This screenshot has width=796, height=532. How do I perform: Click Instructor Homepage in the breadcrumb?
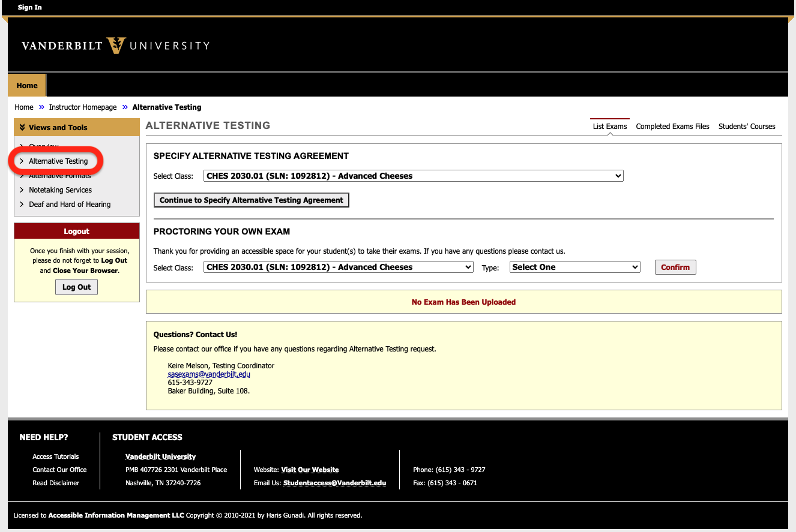pyautogui.click(x=83, y=107)
